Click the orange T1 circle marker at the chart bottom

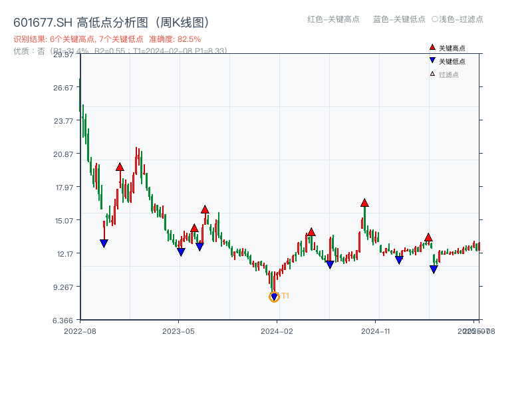(274, 297)
